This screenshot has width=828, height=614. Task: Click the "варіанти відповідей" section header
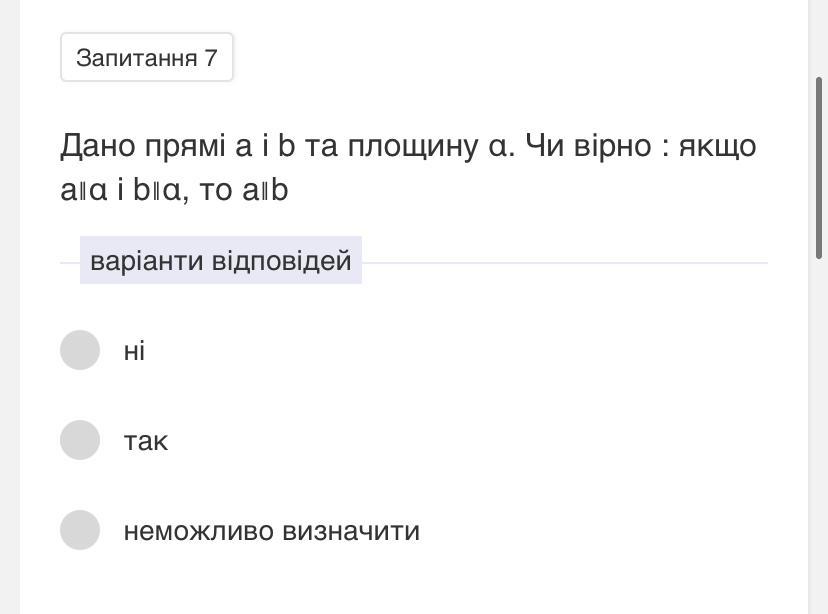click(220, 261)
